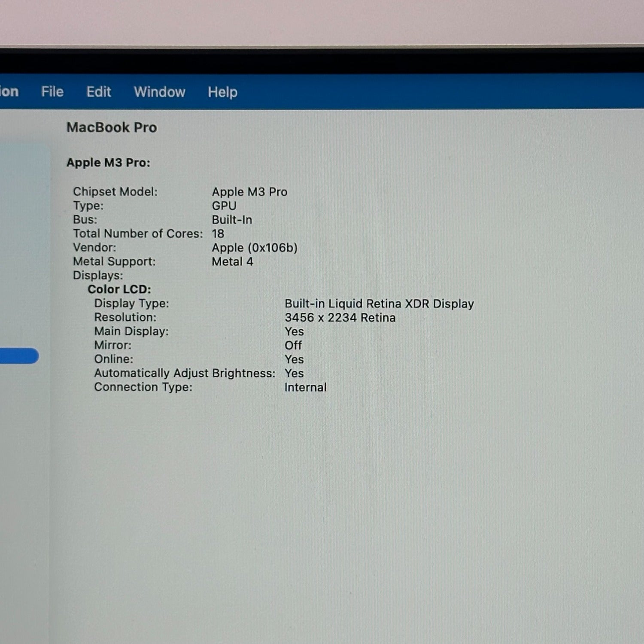Open the File menu
The width and height of the screenshot is (644, 644).
pyautogui.click(x=52, y=92)
